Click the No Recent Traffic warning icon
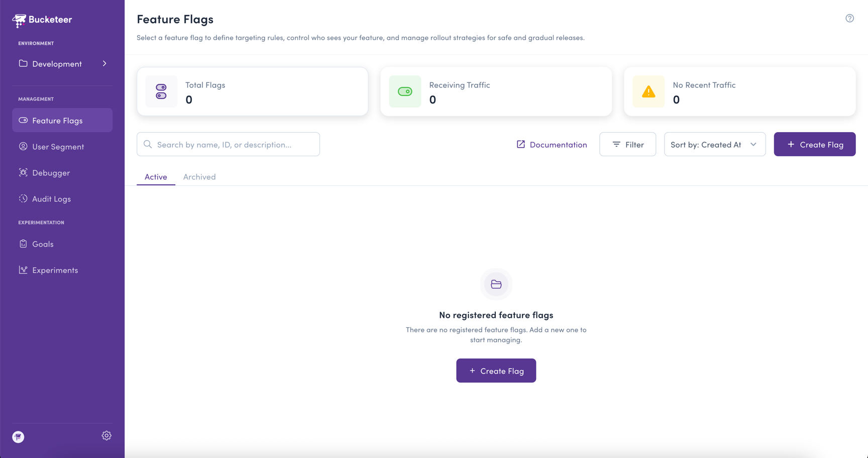 click(648, 91)
